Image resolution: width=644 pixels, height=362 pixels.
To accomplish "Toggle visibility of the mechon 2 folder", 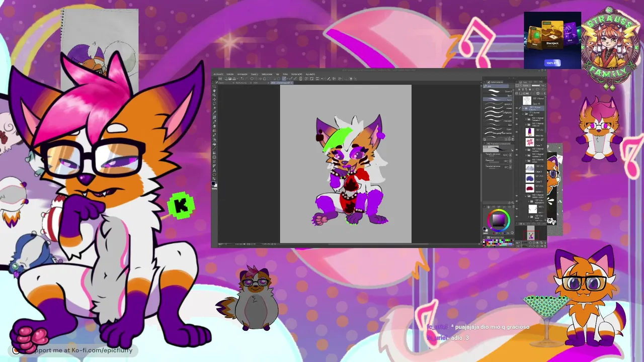I will (517, 154).
